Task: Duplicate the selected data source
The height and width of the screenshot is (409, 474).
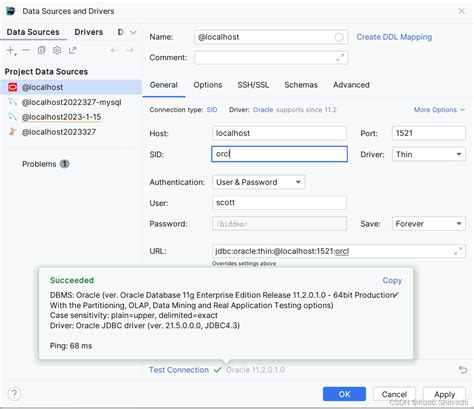Action: coord(41,50)
